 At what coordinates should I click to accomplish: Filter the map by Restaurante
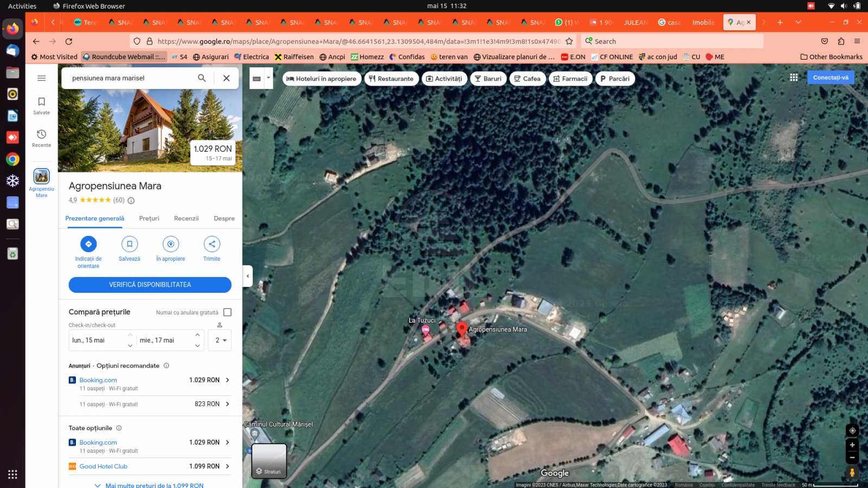[391, 79]
